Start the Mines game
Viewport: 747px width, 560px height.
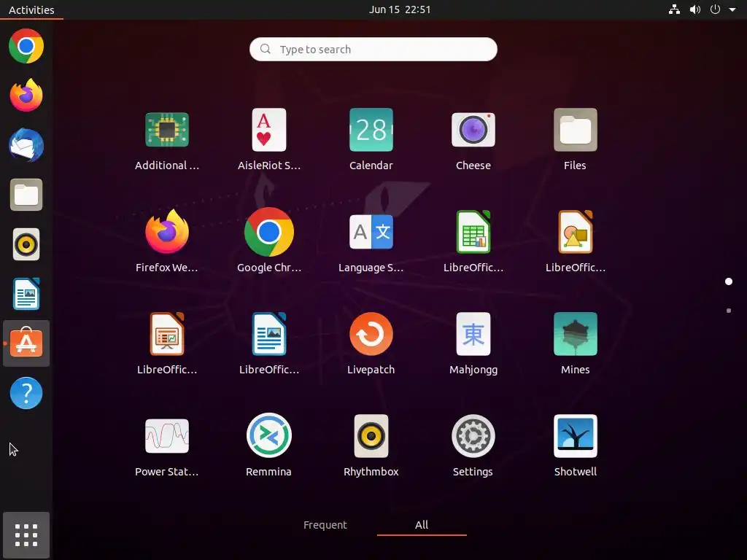pos(576,334)
